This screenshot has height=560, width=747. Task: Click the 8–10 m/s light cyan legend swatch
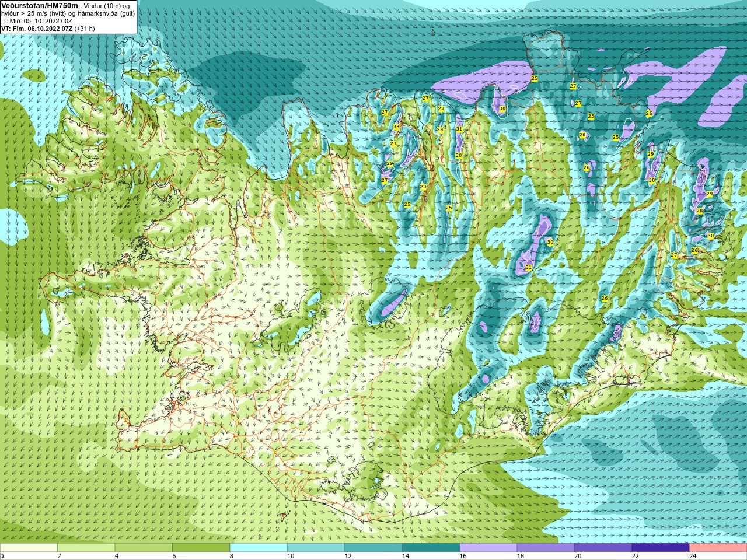coord(259,548)
